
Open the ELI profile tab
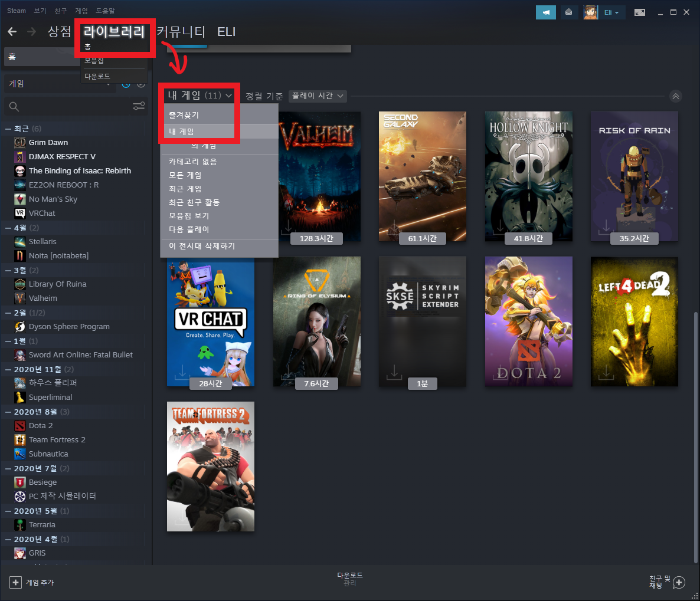pyautogui.click(x=226, y=32)
